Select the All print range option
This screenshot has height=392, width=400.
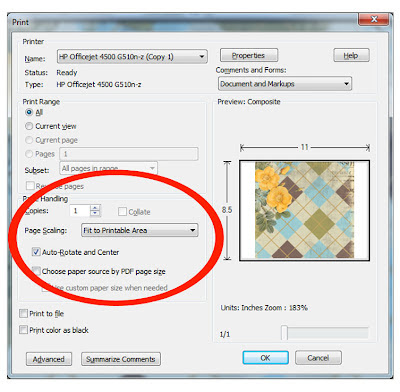29,112
